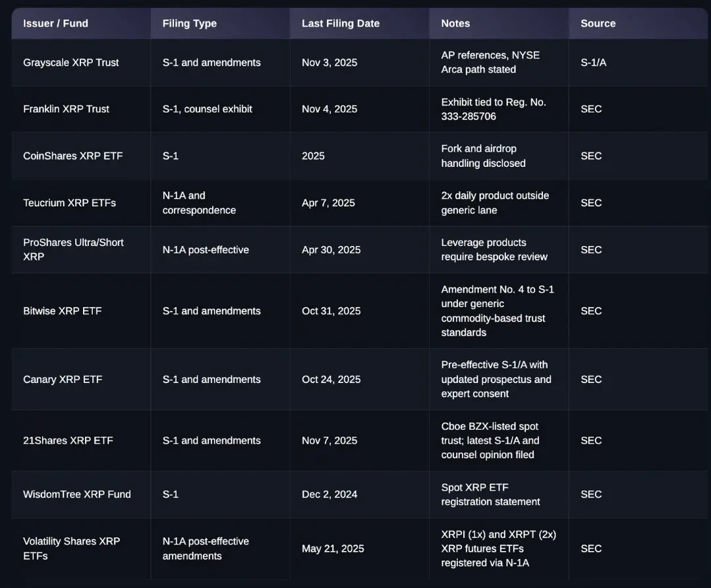
Task: Open the S-1/A source for Grayscale
Action: point(593,63)
